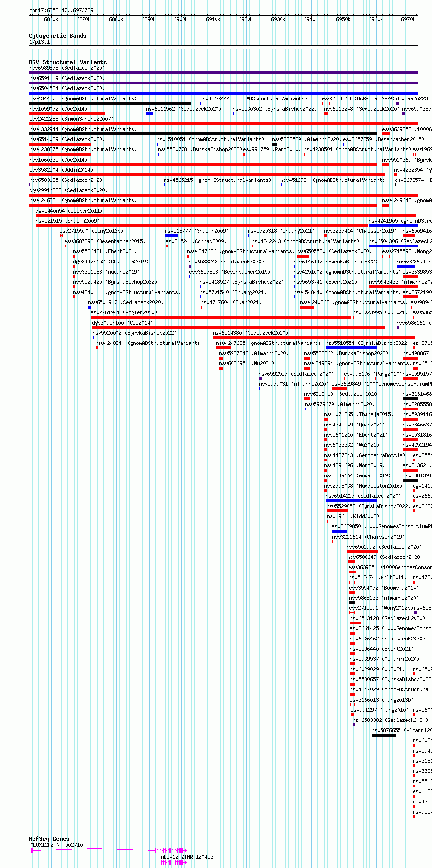The height and width of the screenshot is (868, 432).
Task: Click the nsv4344273 gnomAD variant label
Action: [83, 98]
